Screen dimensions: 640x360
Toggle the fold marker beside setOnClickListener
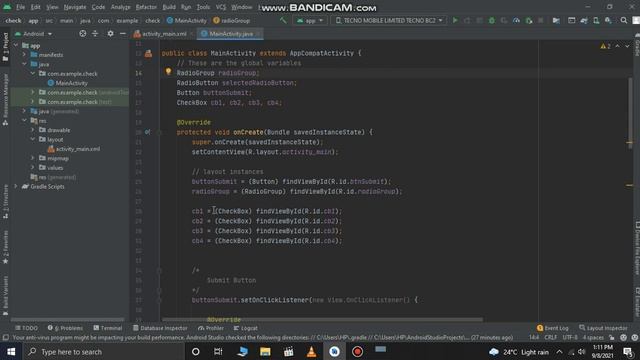pos(159,300)
